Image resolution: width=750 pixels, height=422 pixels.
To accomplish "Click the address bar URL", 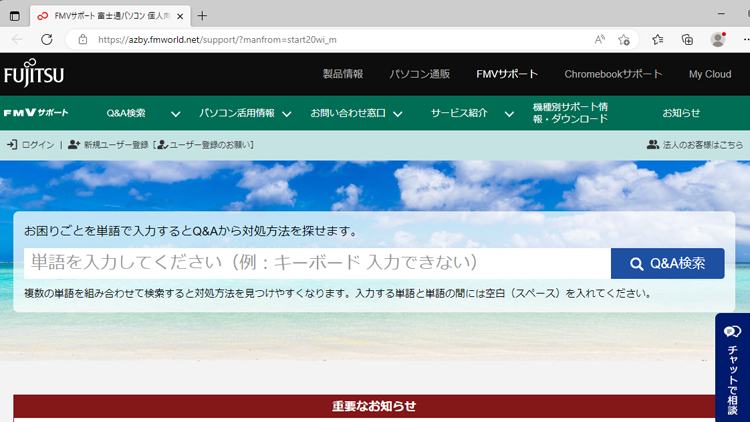I will pyautogui.click(x=217, y=40).
